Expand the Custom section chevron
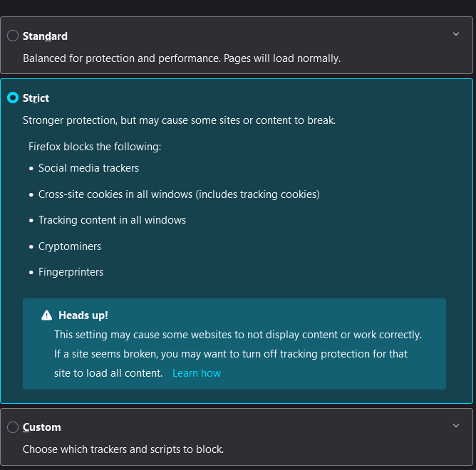Viewport: 476px width, 470px height. point(457,426)
